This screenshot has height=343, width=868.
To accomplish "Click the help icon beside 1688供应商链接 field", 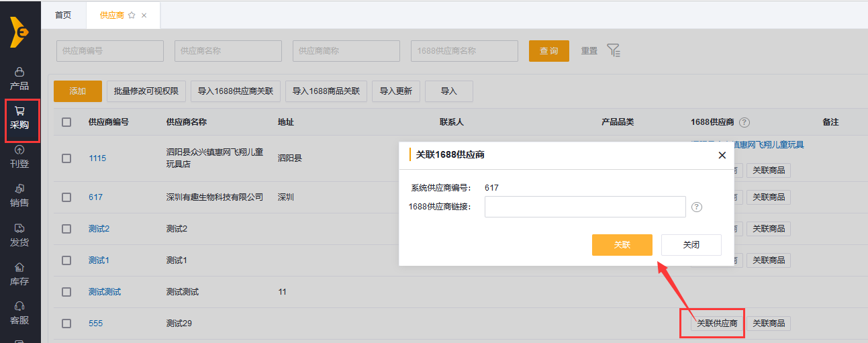I will [x=697, y=207].
